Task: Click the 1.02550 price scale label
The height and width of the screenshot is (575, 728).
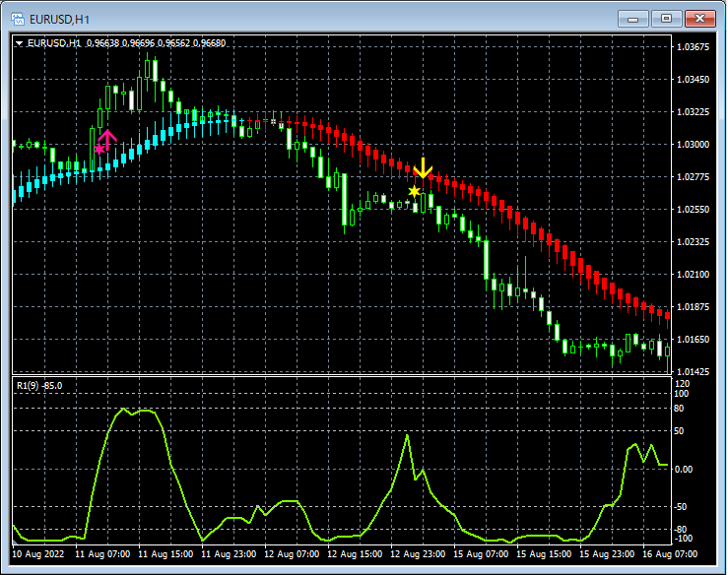Action: coord(694,210)
